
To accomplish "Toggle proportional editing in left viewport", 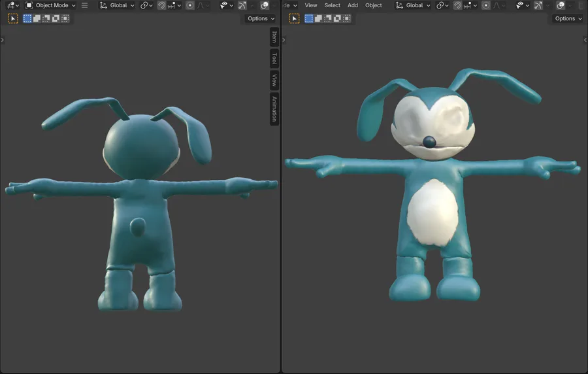I will (x=190, y=5).
